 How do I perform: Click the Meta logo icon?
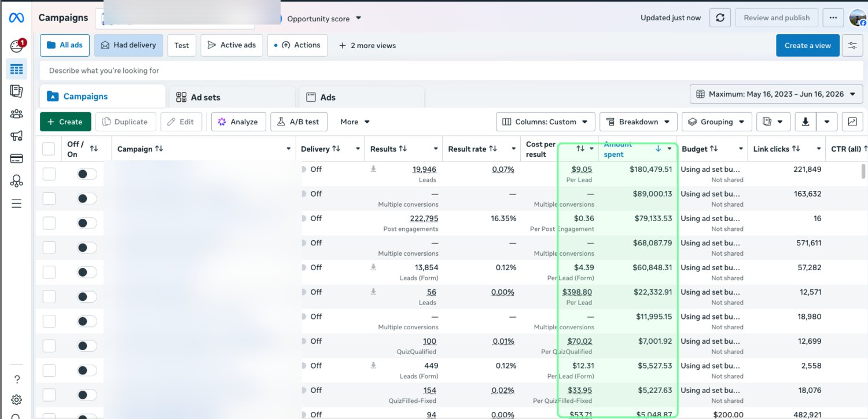tap(16, 18)
